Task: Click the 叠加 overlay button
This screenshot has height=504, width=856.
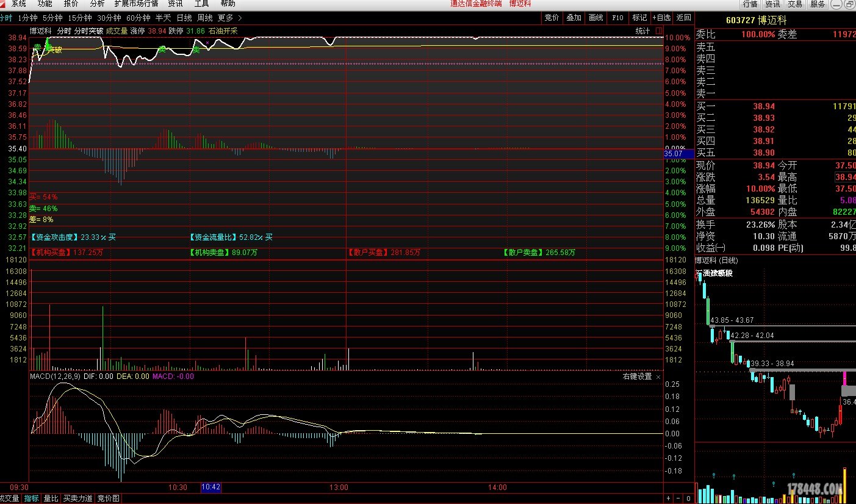Action: [574, 18]
